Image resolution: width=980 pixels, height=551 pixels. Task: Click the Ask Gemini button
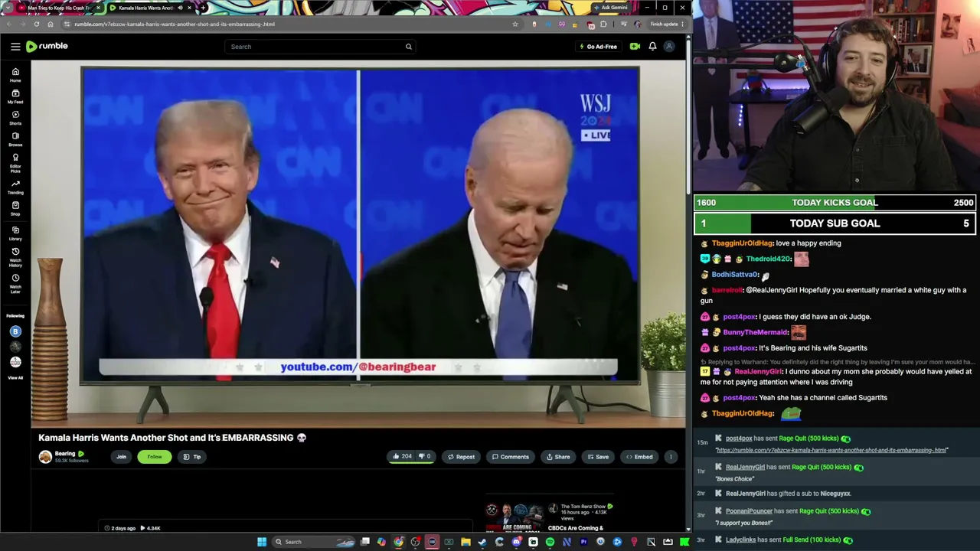tap(610, 8)
